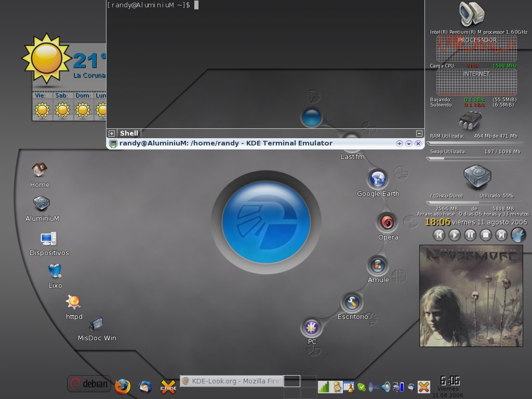Click the weather widget sun icon
Viewport: 532px width, 399px height.
pyautogui.click(x=46, y=58)
